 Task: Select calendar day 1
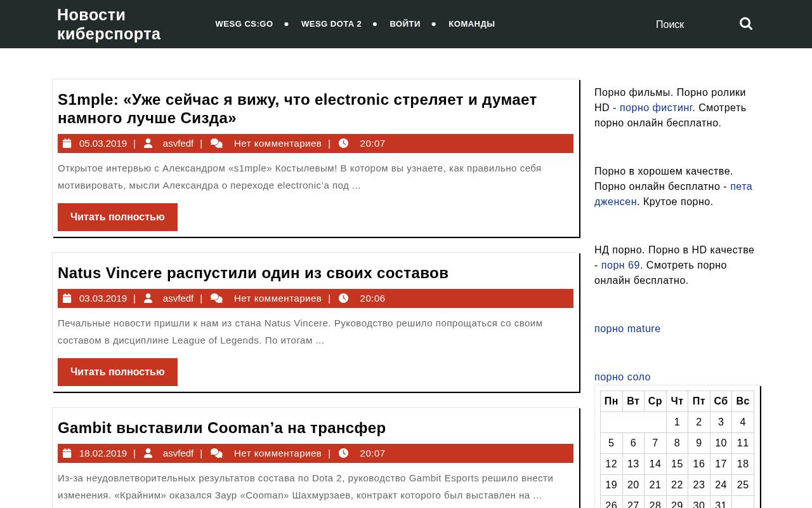(x=677, y=422)
